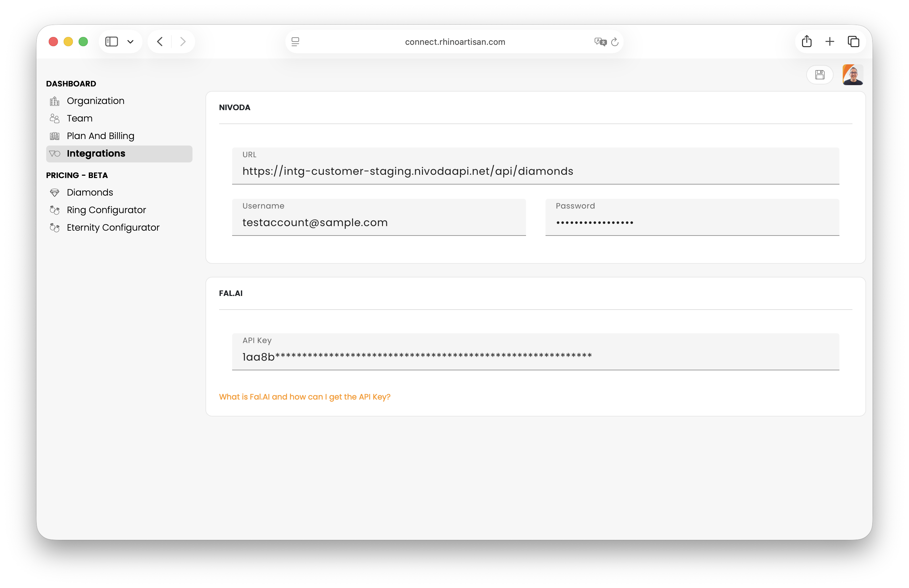This screenshot has height=588, width=909.
Task: Reload the current page
Action: [615, 42]
